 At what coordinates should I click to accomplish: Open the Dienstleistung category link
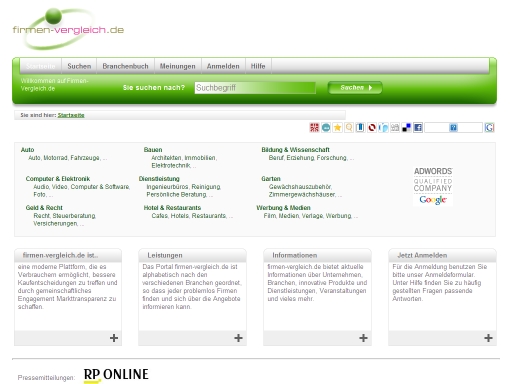[159, 179]
